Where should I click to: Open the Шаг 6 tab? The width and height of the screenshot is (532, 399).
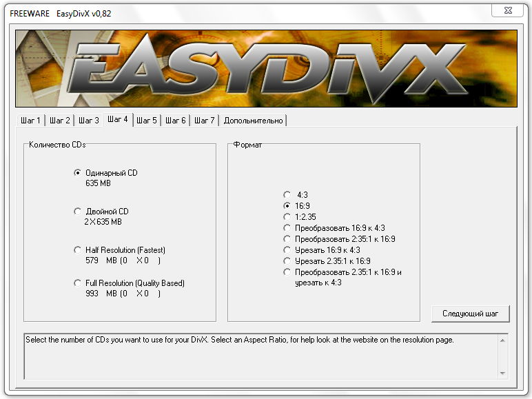(x=176, y=121)
